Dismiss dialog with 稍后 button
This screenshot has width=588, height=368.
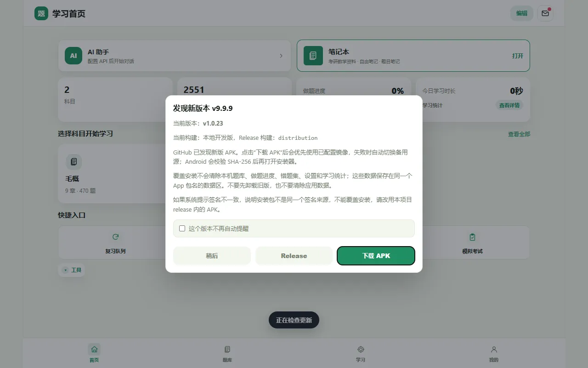[212, 256]
